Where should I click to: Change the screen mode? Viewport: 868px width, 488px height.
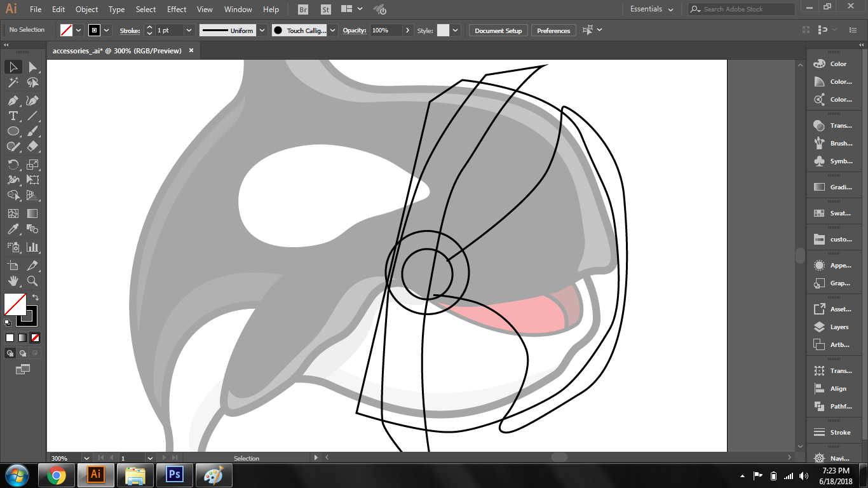[x=23, y=369]
